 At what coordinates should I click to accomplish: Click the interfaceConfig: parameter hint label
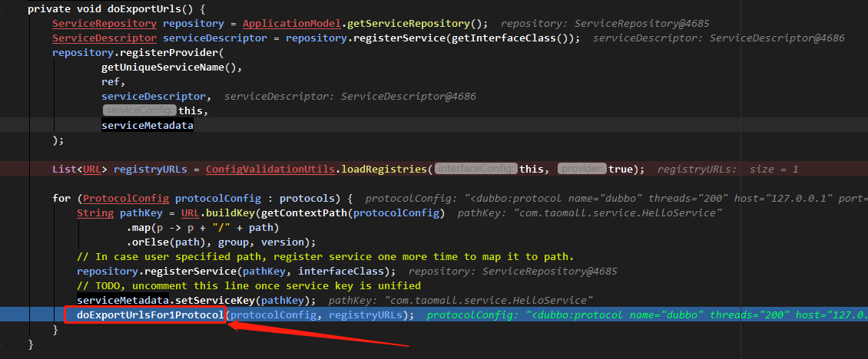click(x=476, y=170)
